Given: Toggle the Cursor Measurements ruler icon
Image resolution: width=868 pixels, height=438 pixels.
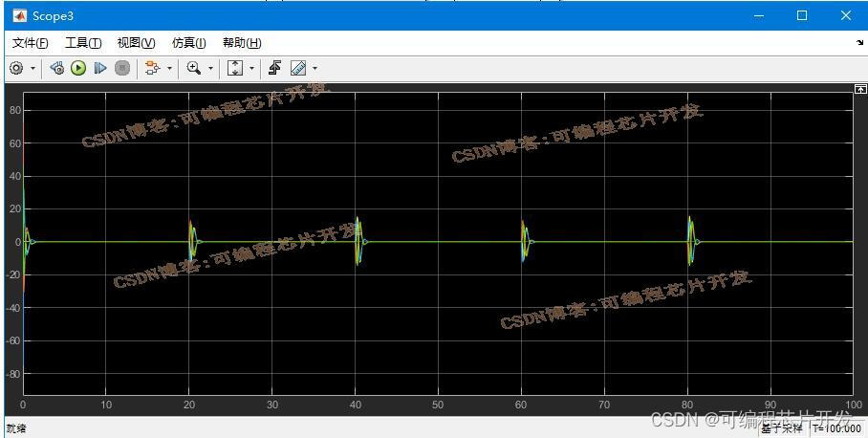Looking at the screenshot, I should (x=298, y=68).
